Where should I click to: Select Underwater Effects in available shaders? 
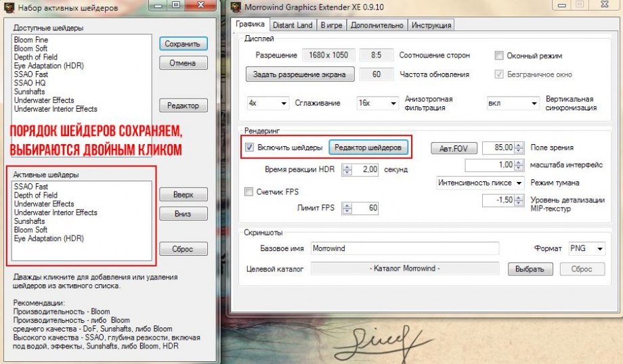pyautogui.click(x=44, y=100)
